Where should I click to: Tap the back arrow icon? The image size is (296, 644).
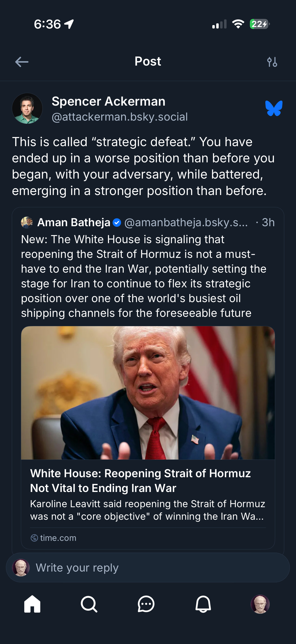coord(22,62)
